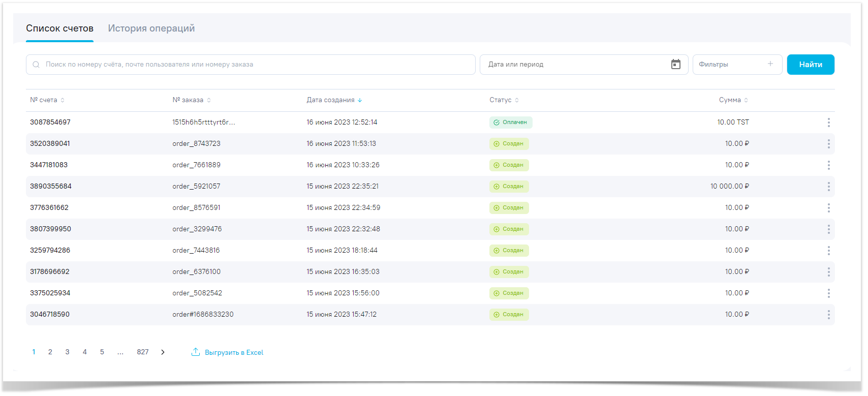Open three-dot menu for invoice 3890355684
This screenshot has height=396, width=868.
(x=828, y=187)
